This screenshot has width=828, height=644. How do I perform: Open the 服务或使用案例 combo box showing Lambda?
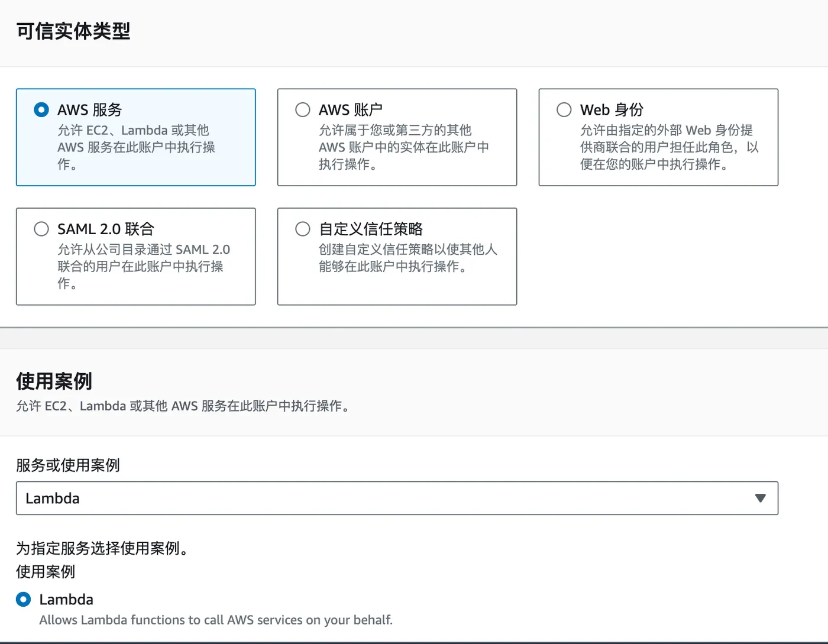384,499
